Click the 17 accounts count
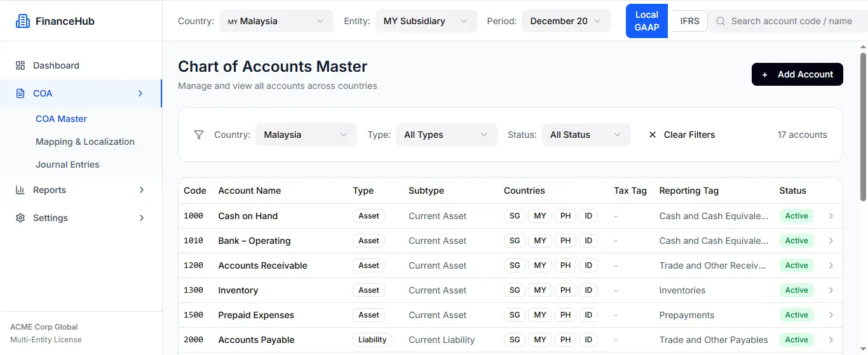868x355 pixels. (802, 135)
